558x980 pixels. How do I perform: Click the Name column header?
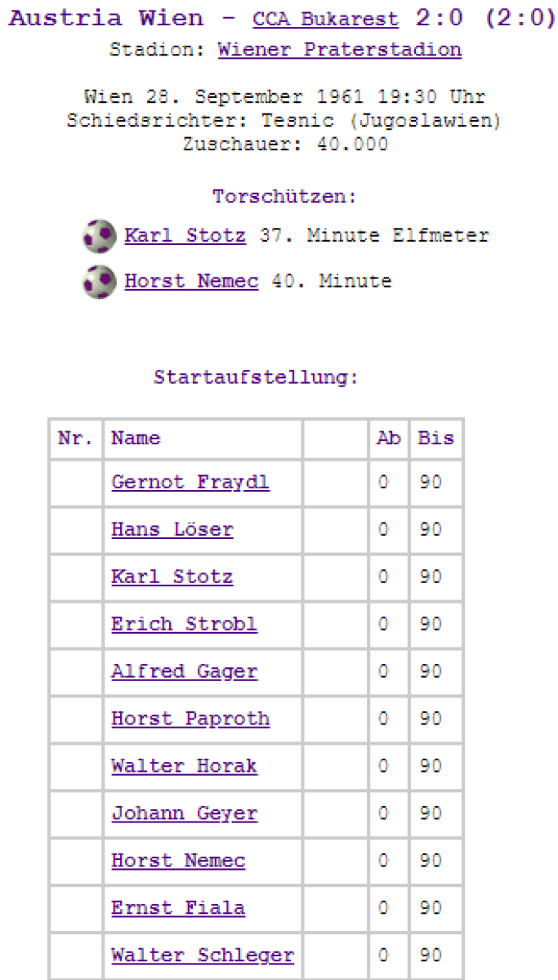[x=136, y=439]
